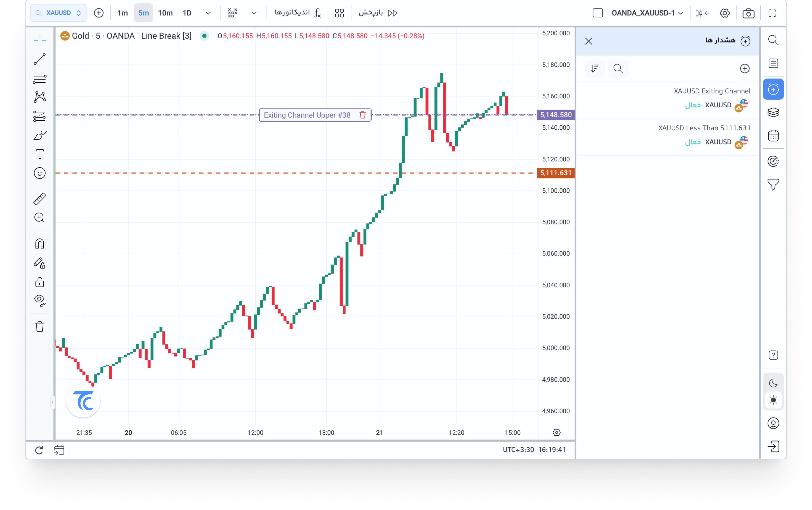The height and width of the screenshot is (510, 812).
Task: Open the economic calendar from right sidebar
Action: (x=773, y=136)
